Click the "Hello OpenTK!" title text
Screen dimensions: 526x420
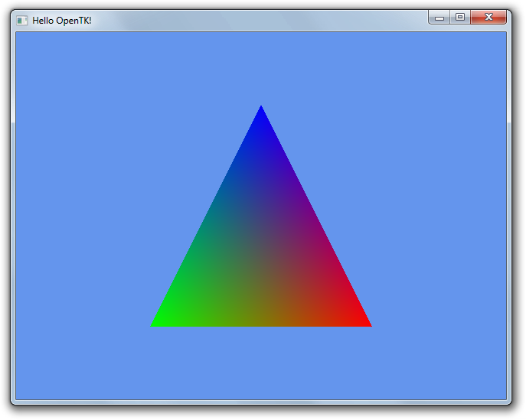coord(61,20)
